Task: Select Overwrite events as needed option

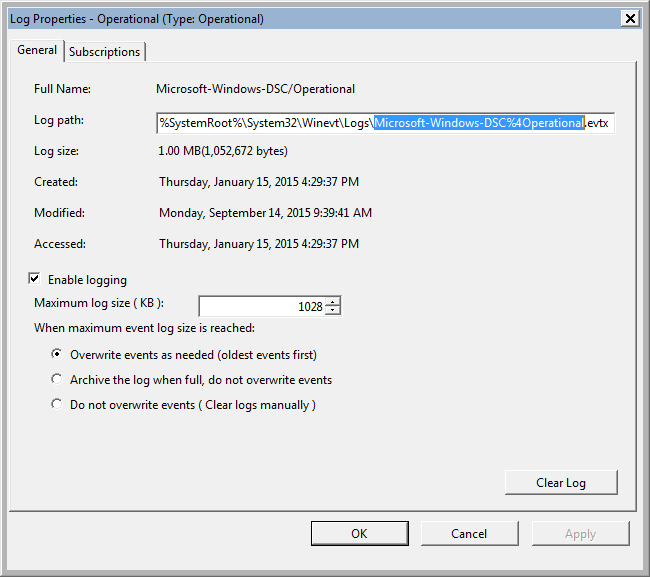Action: coord(57,355)
